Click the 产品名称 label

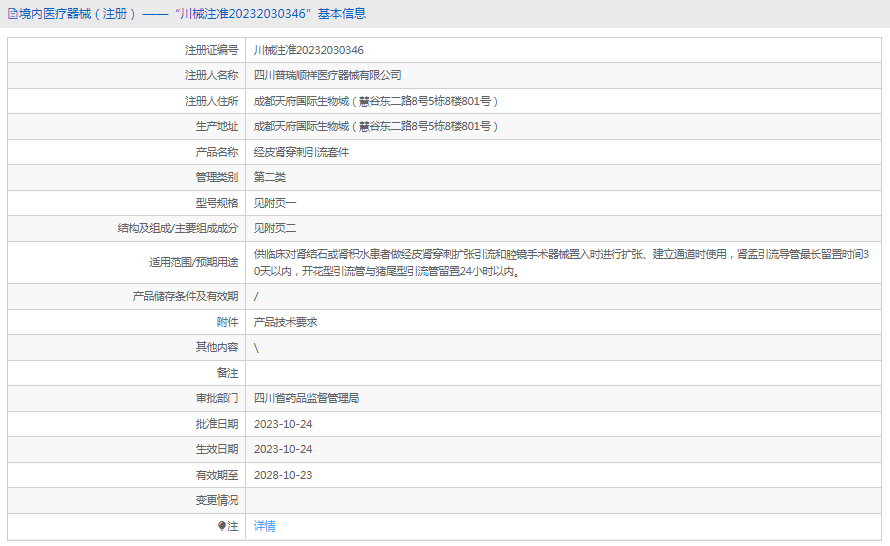217,152
